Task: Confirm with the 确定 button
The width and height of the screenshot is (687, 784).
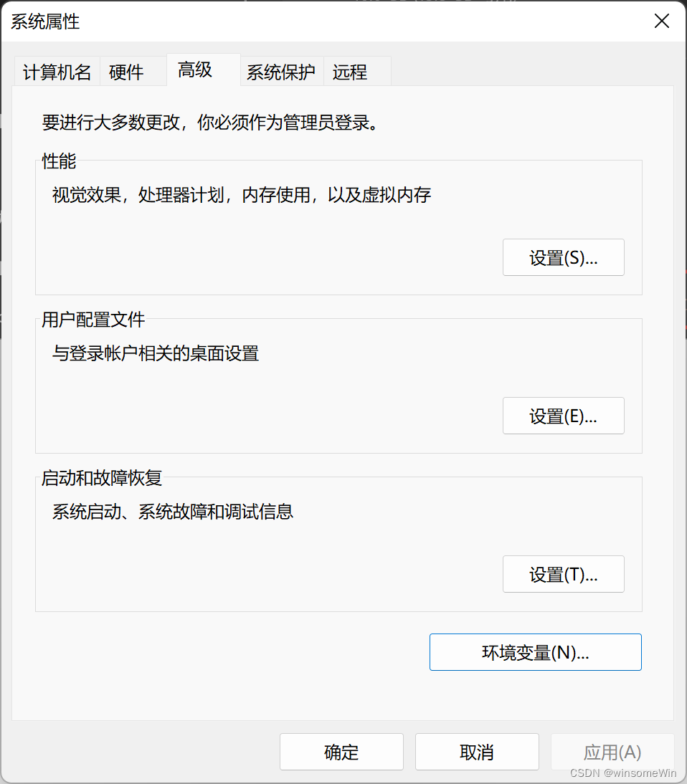Action: coord(342,752)
